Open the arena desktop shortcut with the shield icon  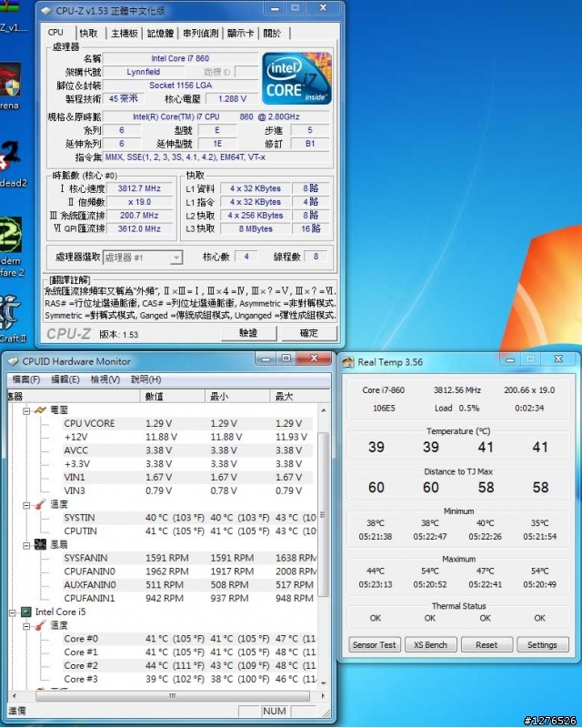(9, 86)
